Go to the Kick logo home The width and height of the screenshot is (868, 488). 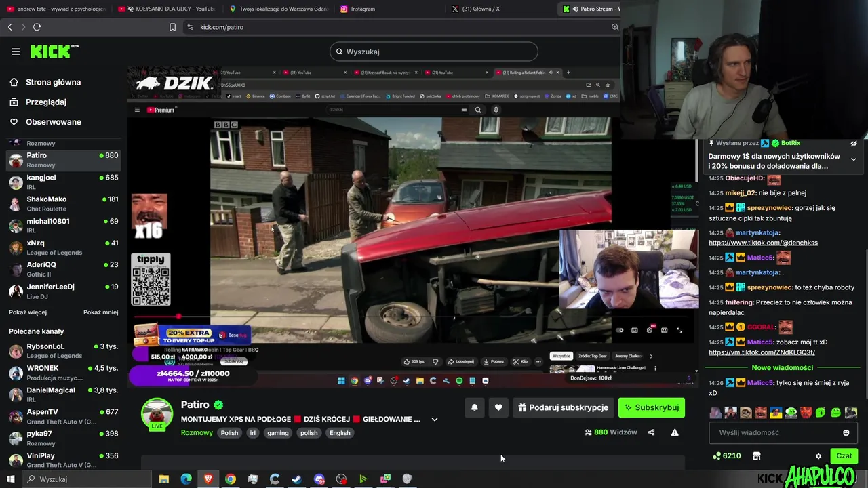point(54,52)
